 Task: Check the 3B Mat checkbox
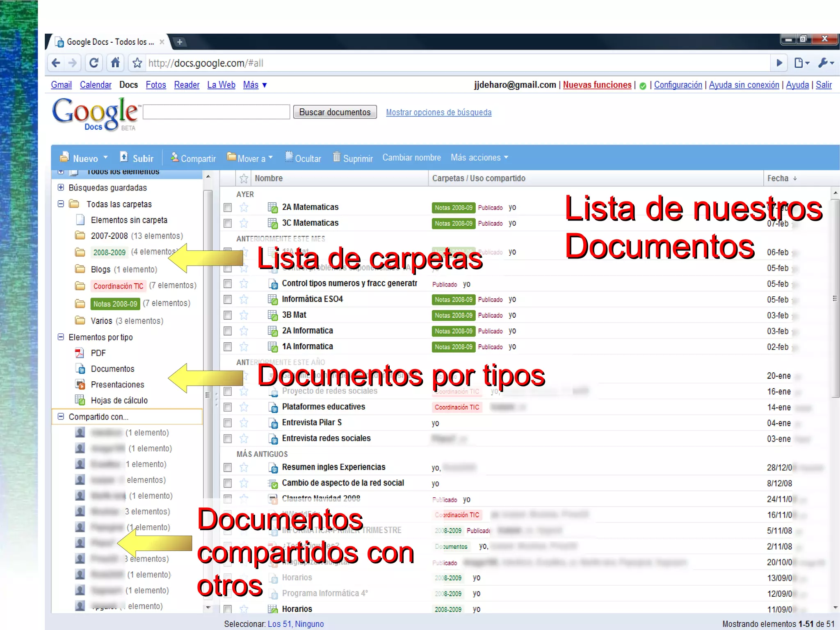228,315
